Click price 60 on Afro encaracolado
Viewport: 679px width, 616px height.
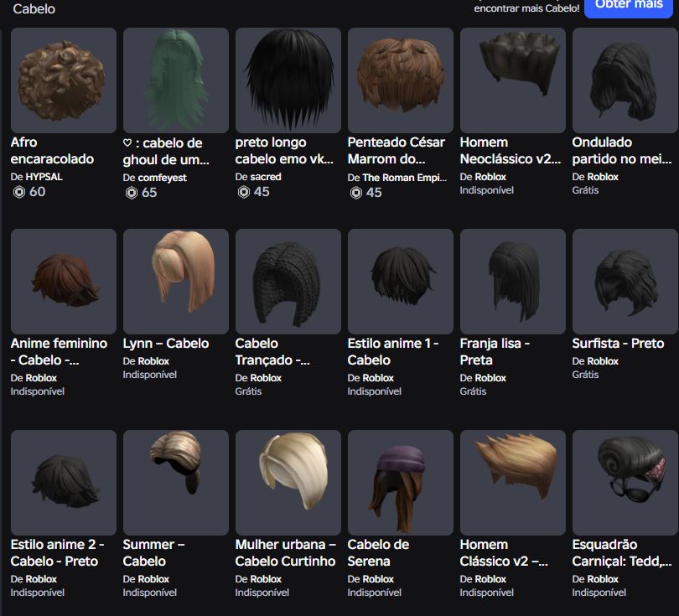(37, 192)
